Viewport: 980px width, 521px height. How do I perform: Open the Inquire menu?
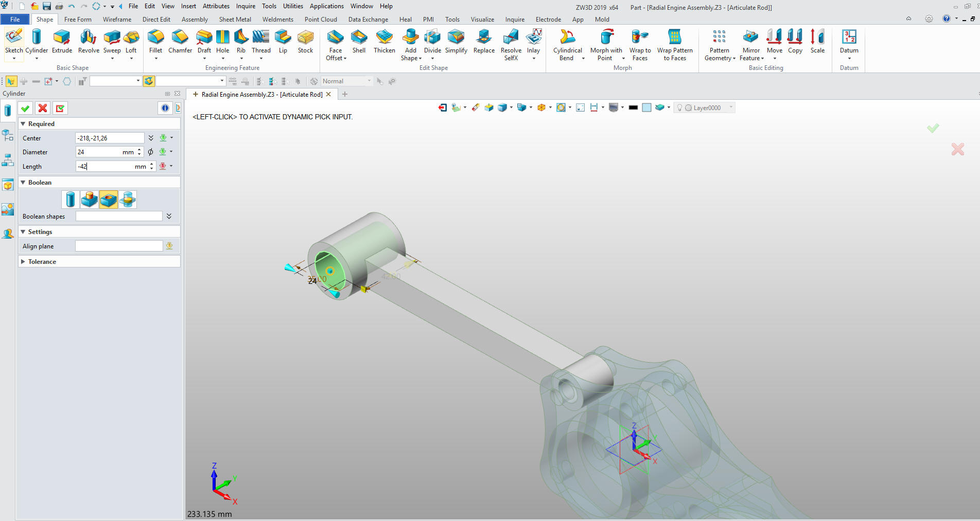246,6
